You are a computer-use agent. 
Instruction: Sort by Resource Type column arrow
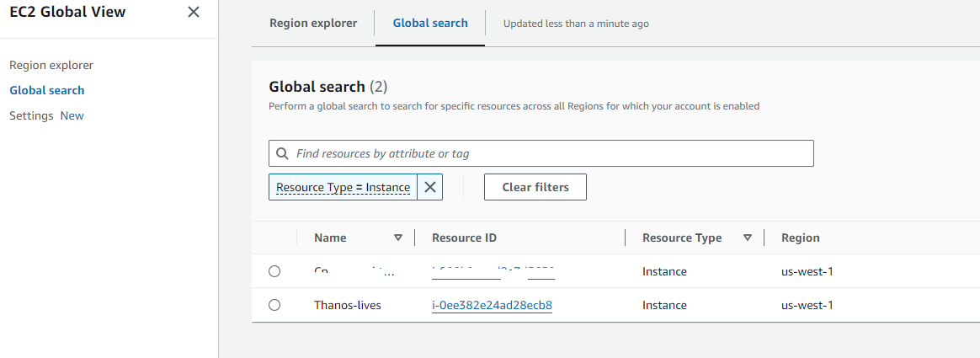747,238
